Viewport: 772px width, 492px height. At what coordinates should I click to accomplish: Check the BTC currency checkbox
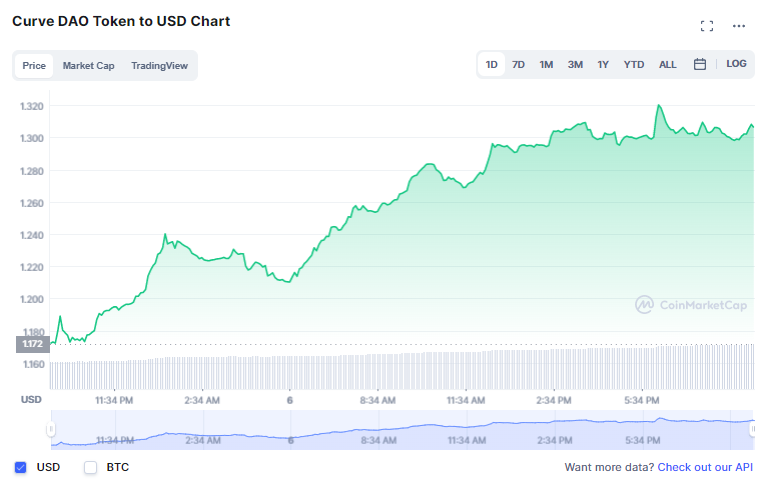(91, 467)
